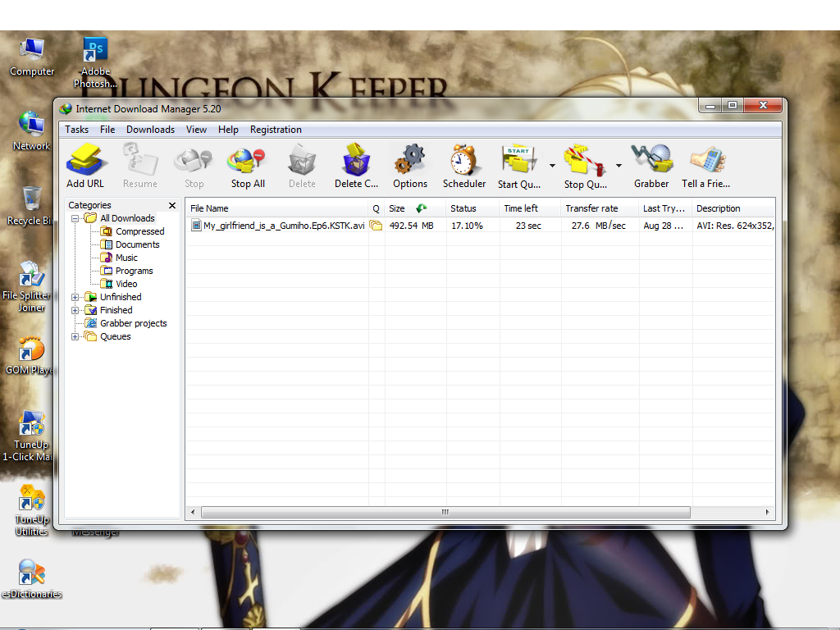Viewport: 840px width, 630px height.
Task: Click the queue folder icon in download row
Action: 376,226
